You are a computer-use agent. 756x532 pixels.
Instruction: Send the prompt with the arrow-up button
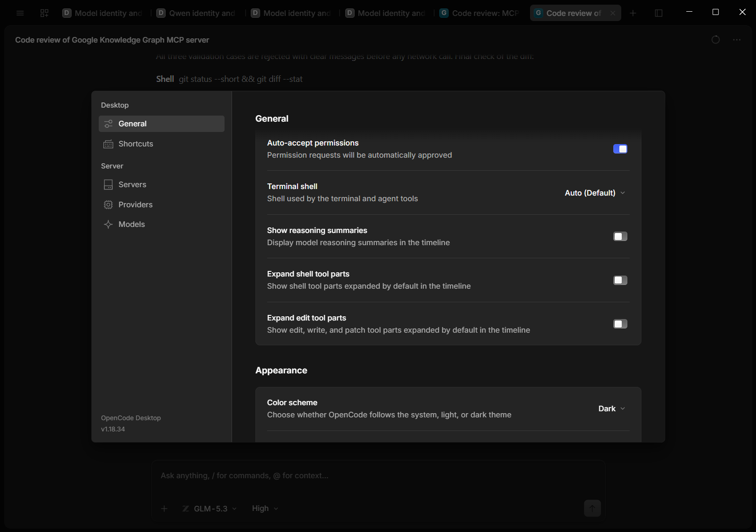click(x=592, y=508)
